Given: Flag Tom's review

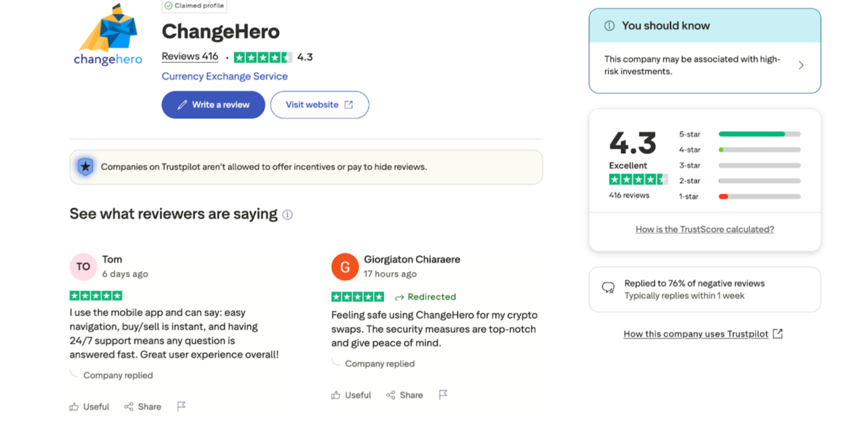Looking at the screenshot, I should tap(181, 406).
